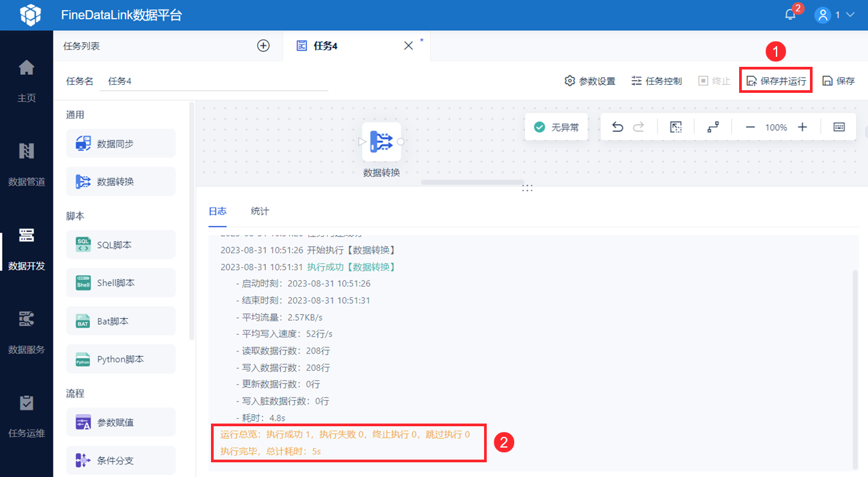This screenshot has height=477, width=868.
Task: Open the user account dropdown
Action: coord(835,15)
